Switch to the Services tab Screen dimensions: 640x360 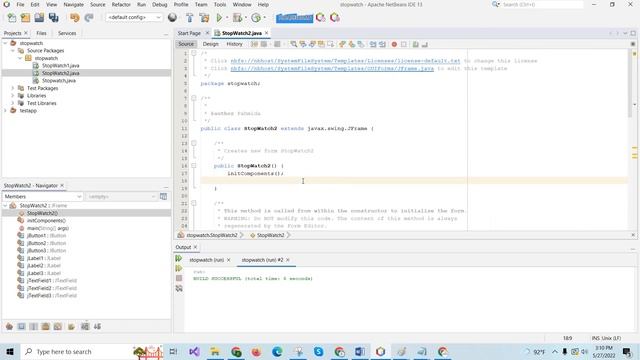coord(67,33)
